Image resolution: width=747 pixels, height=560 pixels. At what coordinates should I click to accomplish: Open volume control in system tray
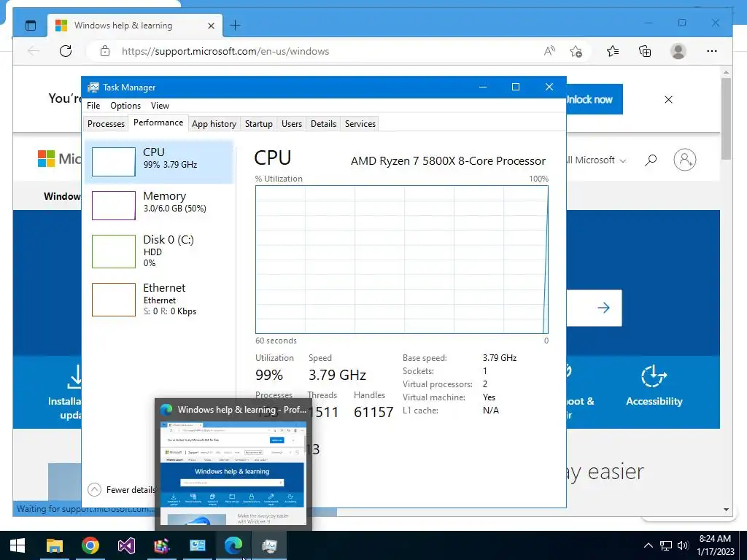[683, 545]
